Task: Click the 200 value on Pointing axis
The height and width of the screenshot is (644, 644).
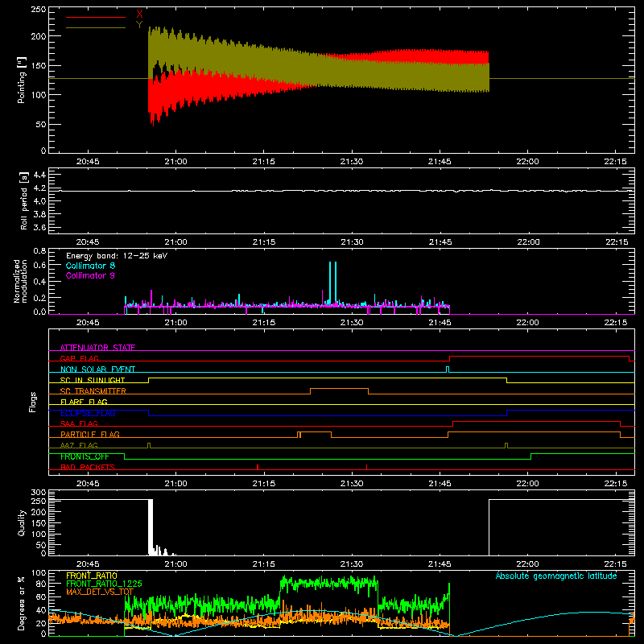Action: (38, 36)
